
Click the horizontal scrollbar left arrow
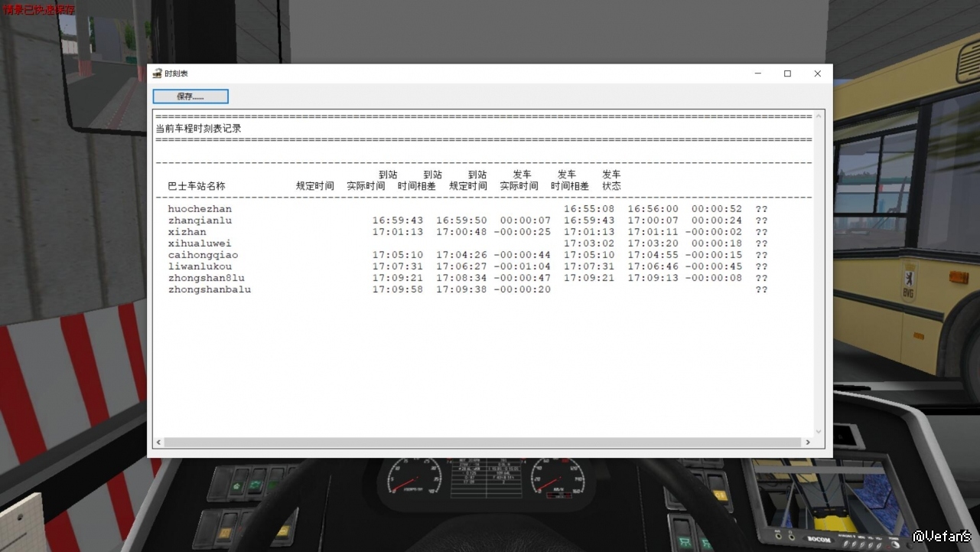pyautogui.click(x=159, y=443)
